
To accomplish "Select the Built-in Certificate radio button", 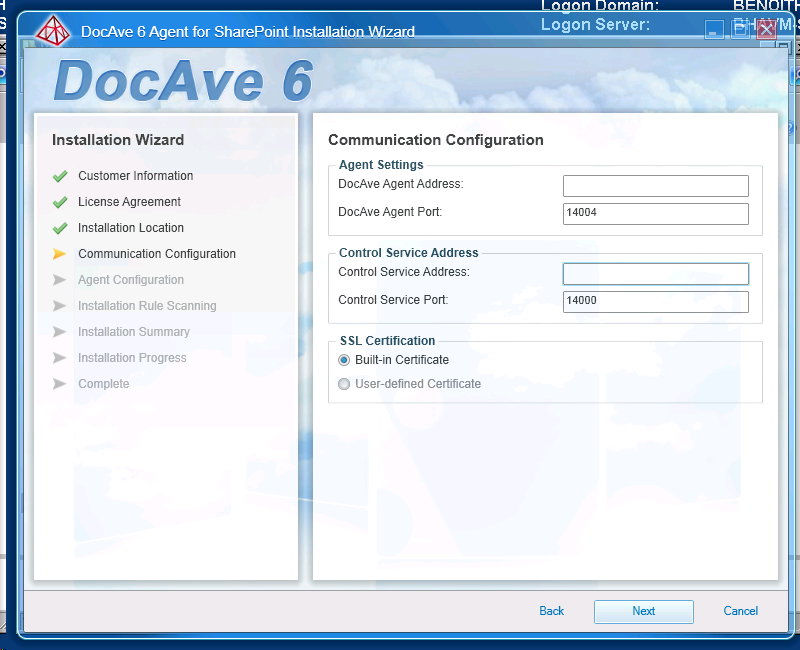I will [x=344, y=360].
